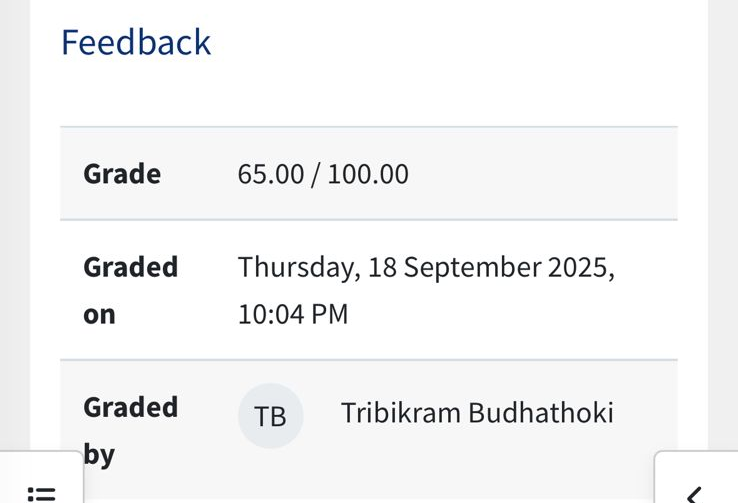
Task: Open Tribikram Budhathoki's profile link
Action: (477, 413)
